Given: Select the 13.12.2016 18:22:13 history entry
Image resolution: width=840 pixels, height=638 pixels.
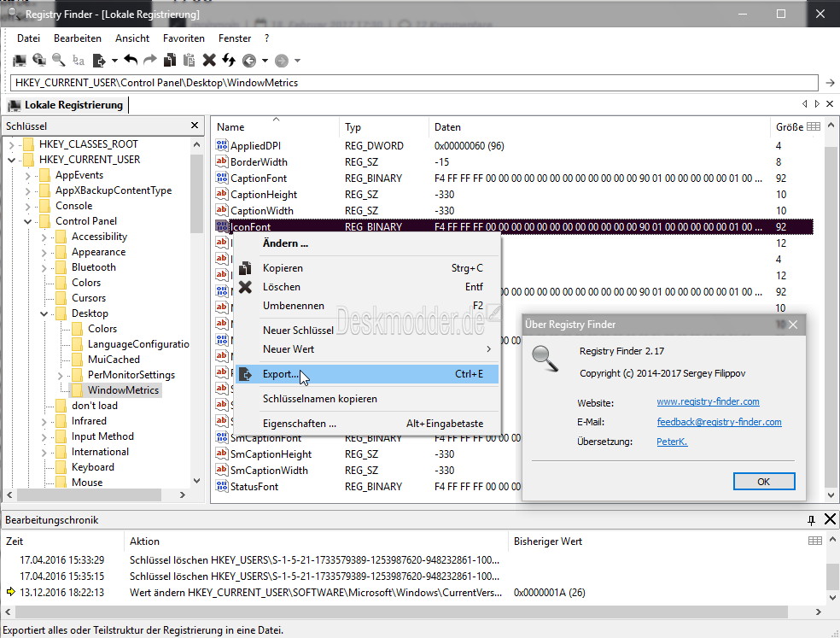Looking at the screenshot, I should click(412, 593).
